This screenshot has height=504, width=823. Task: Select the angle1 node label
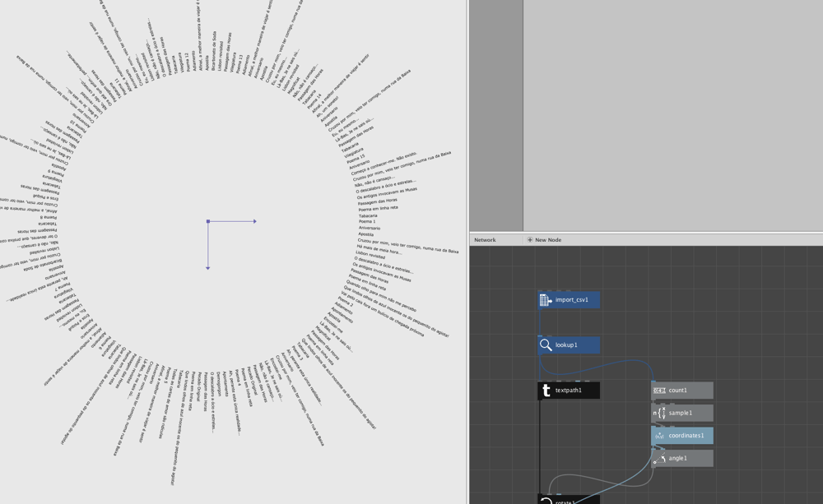click(x=677, y=459)
